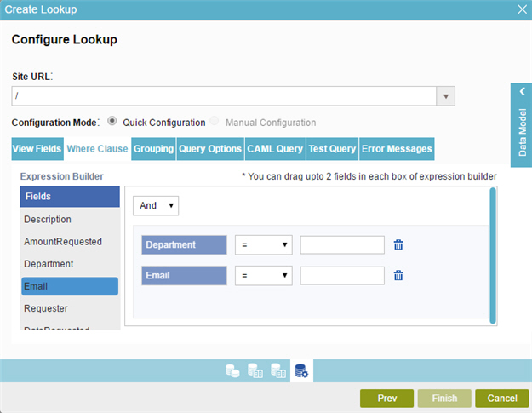Open the CAML Query tab
The width and height of the screenshot is (532, 413).
pos(275,149)
